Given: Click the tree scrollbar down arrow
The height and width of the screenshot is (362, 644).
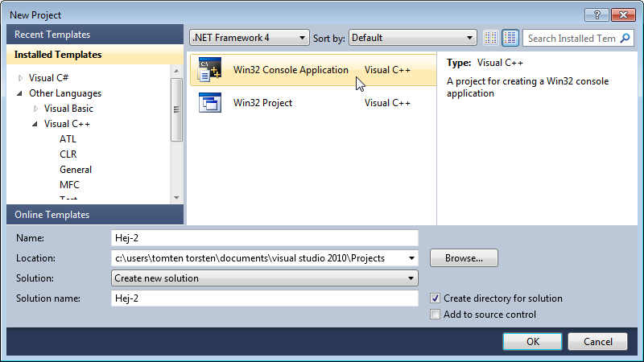Looking at the screenshot, I should tap(176, 198).
